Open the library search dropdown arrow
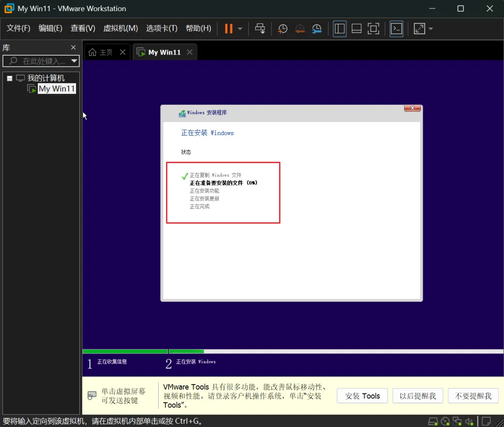 (x=74, y=61)
